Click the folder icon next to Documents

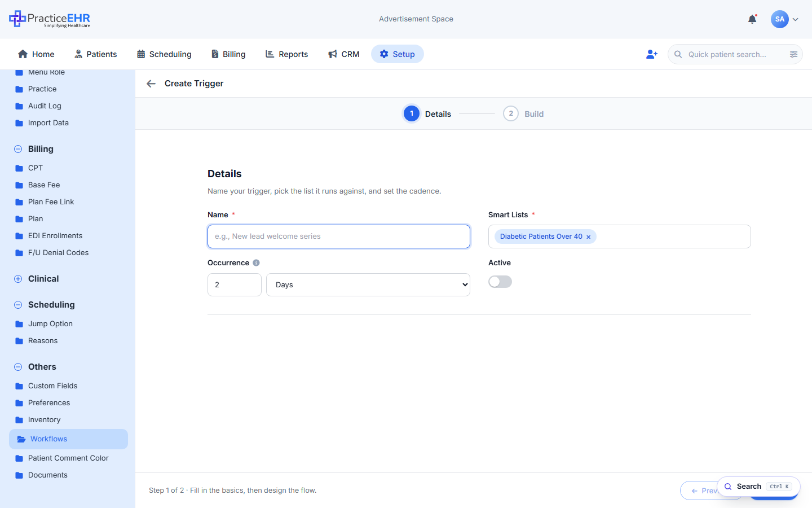(x=19, y=475)
